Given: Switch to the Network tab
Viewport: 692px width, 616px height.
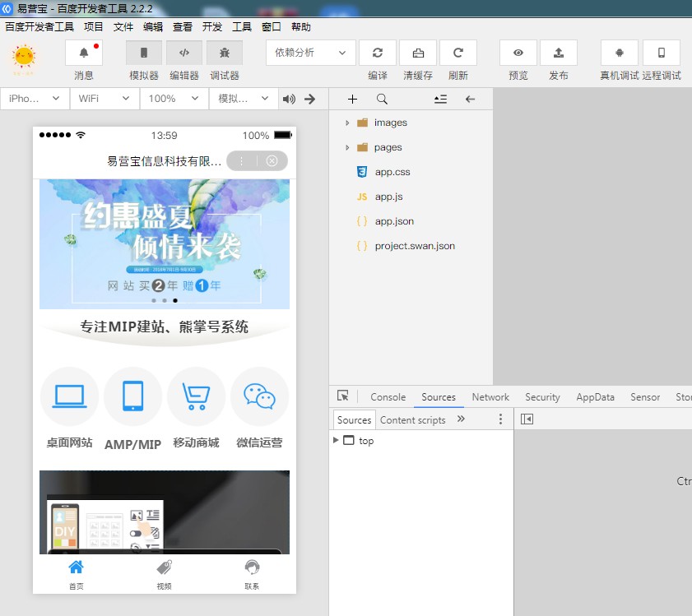Looking at the screenshot, I should click(490, 396).
